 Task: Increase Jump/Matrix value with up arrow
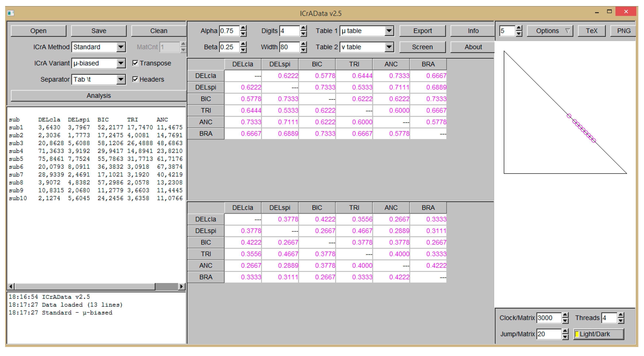coord(565,331)
